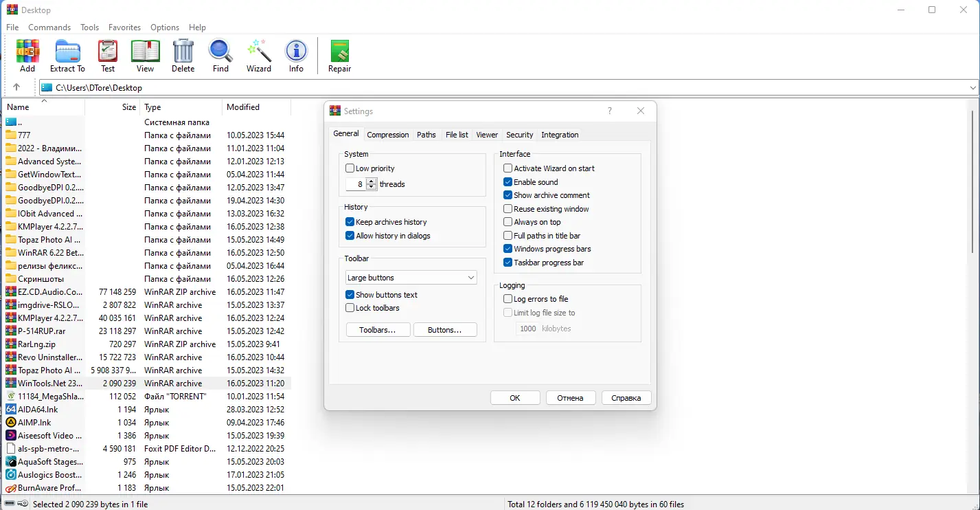The image size is (980, 510).
Task: Enable Activate Wizard on start
Action: coord(508,168)
